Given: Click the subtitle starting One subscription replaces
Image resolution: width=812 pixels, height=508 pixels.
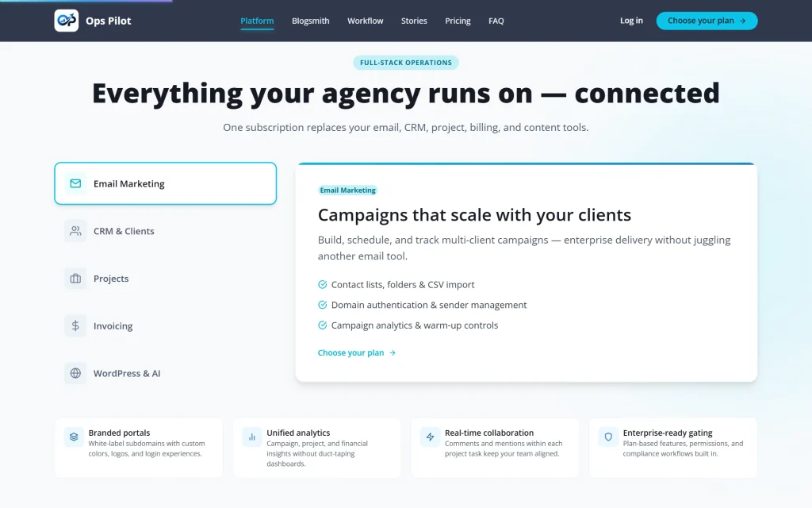Looking at the screenshot, I should (406, 128).
